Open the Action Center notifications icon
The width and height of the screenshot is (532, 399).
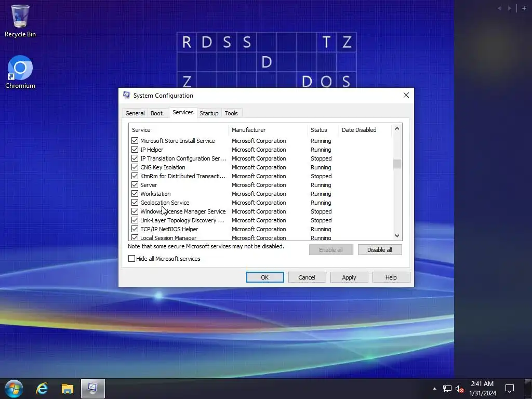(510, 389)
